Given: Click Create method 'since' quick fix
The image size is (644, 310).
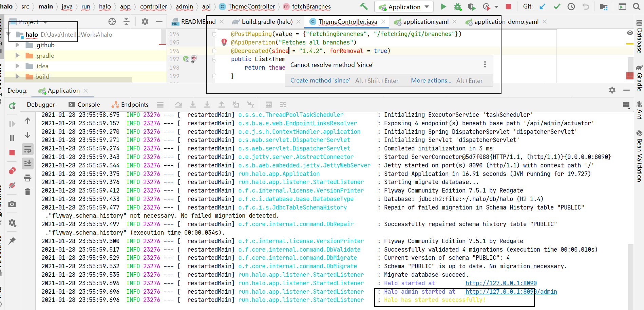Looking at the screenshot, I should click(320, 80).
